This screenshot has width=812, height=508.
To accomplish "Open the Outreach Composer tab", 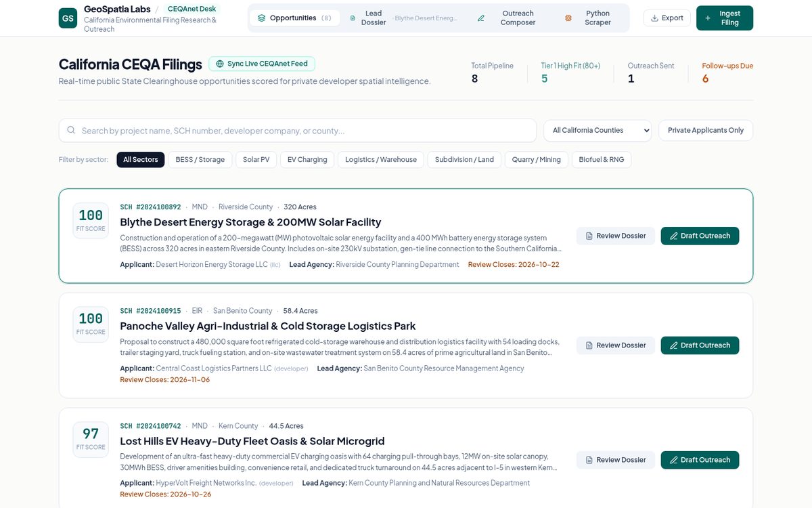I will [512, 18].
